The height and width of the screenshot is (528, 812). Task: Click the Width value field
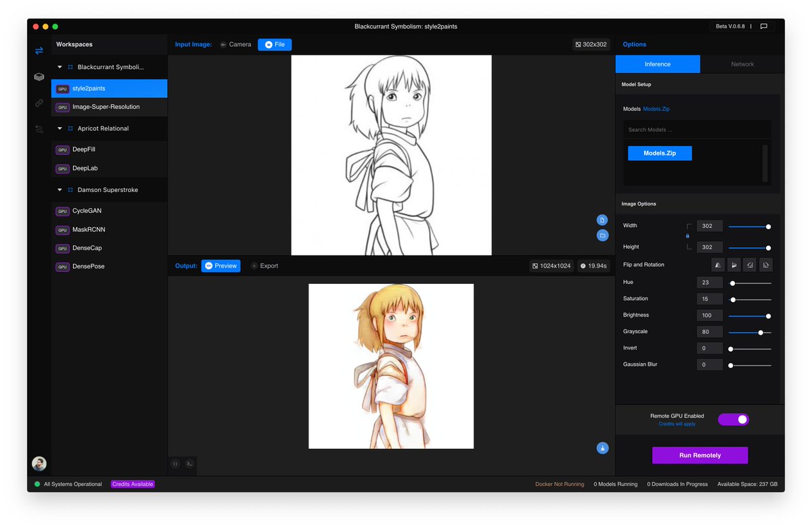coord(710,226)
